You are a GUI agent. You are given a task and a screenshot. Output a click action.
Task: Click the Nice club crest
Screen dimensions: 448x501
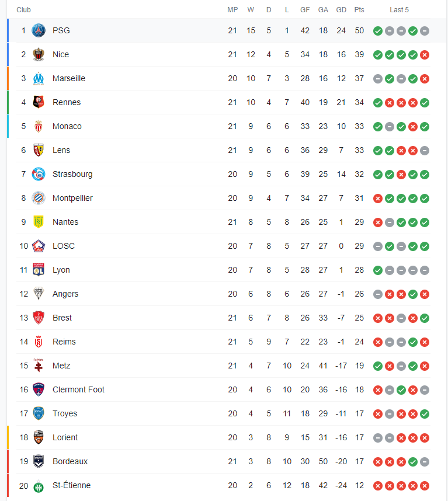tap(37, 54)
